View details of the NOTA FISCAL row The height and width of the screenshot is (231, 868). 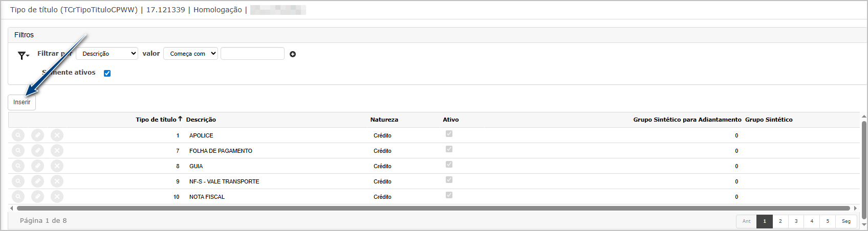[x=18, y=197]
